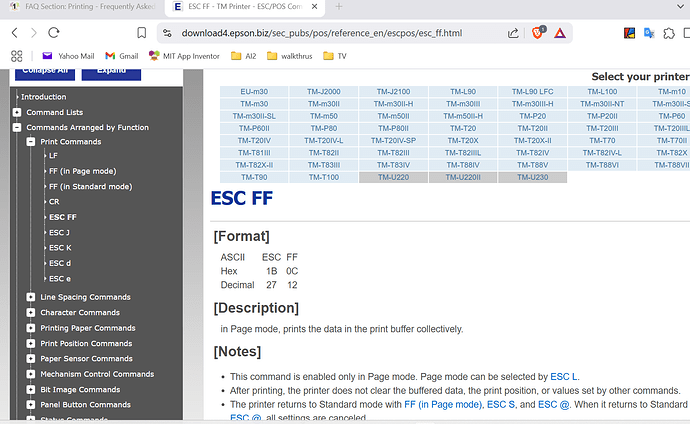Click the share page icon
The image size is (690, 424).
click(x=513, y=33)
